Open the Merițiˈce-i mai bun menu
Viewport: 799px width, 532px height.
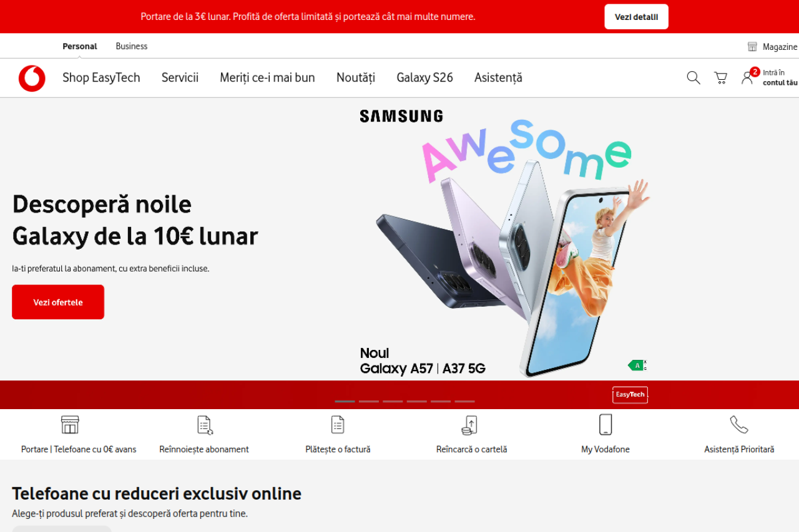(267, 77)
